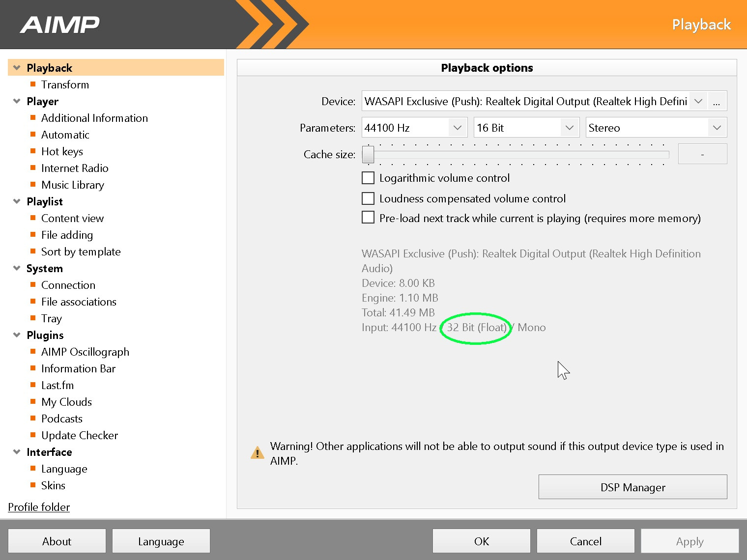Open device settings with the ellipsis button
The width and height of the screenshot is (747, 560).
(717, 101)
